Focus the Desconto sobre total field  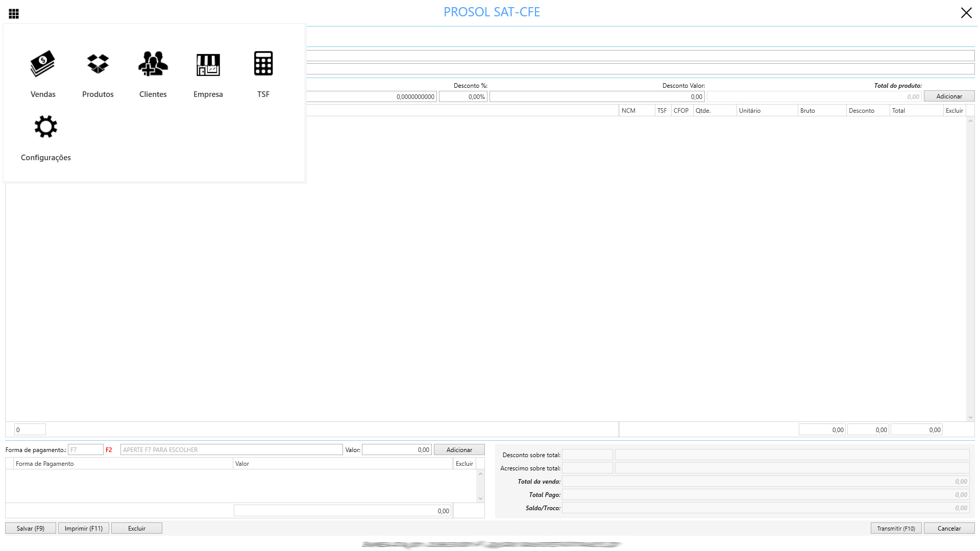tap(587, 455)
